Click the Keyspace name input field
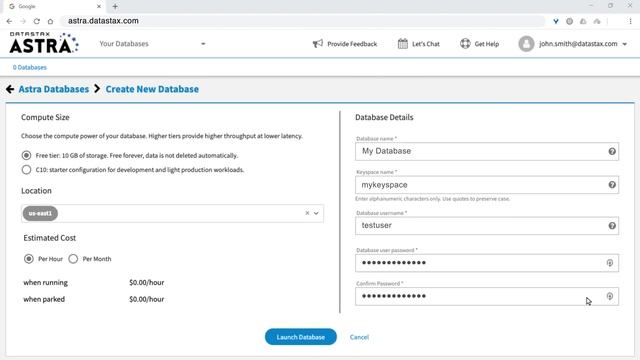The width and height of the screenshot is (640, 360). [x=487, y=185]
